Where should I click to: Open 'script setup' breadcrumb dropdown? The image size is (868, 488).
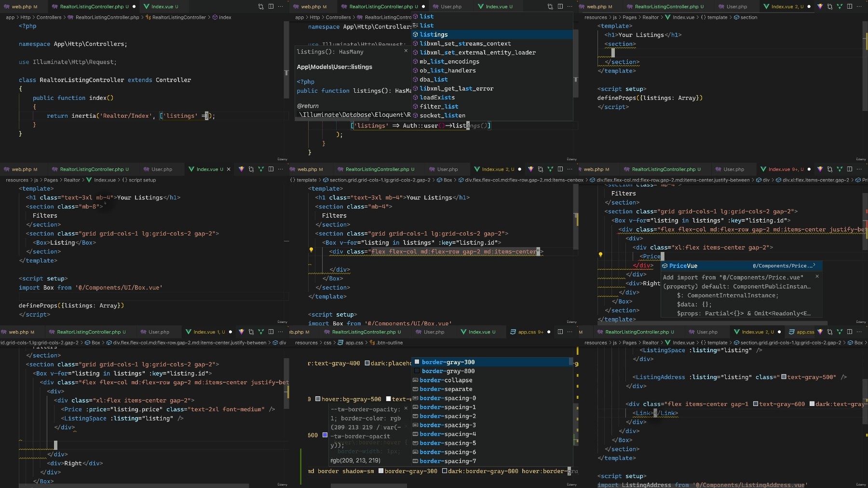[139, 180]
